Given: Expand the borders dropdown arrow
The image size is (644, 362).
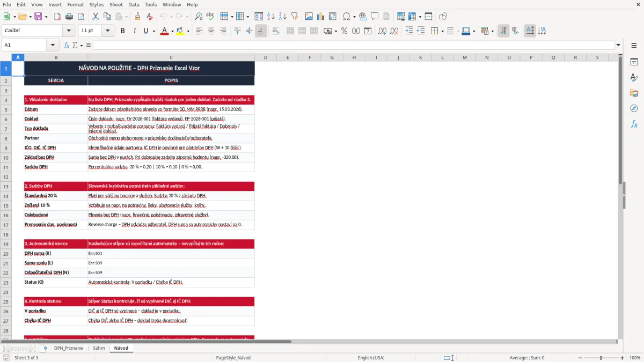Looking at the screenshot, I should (442, 31).
